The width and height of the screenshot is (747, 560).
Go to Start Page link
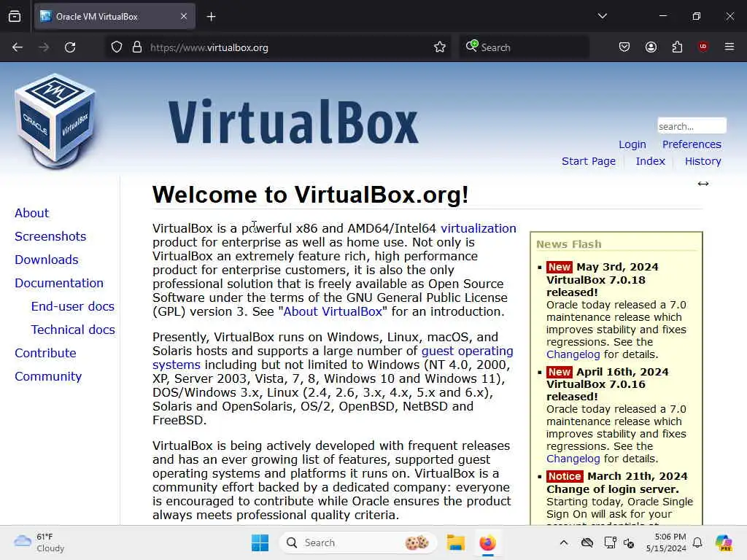[x=589, y=161]
